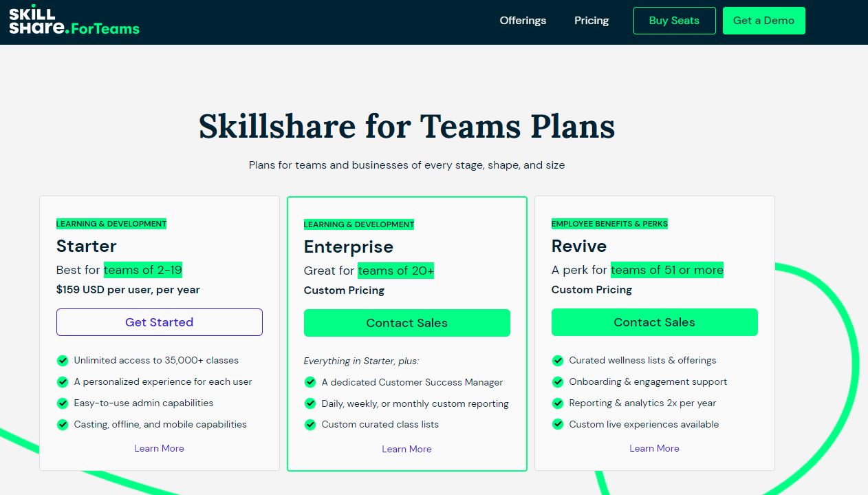The image size is (868, 495).
Task: Click 'Unlimited access to 35,000+ classes' feature text
Action: [x=156, y=360]
